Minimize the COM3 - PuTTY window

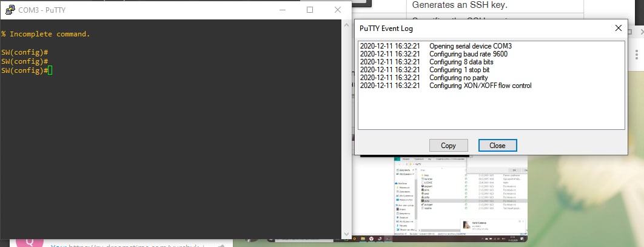click(282, 10)
